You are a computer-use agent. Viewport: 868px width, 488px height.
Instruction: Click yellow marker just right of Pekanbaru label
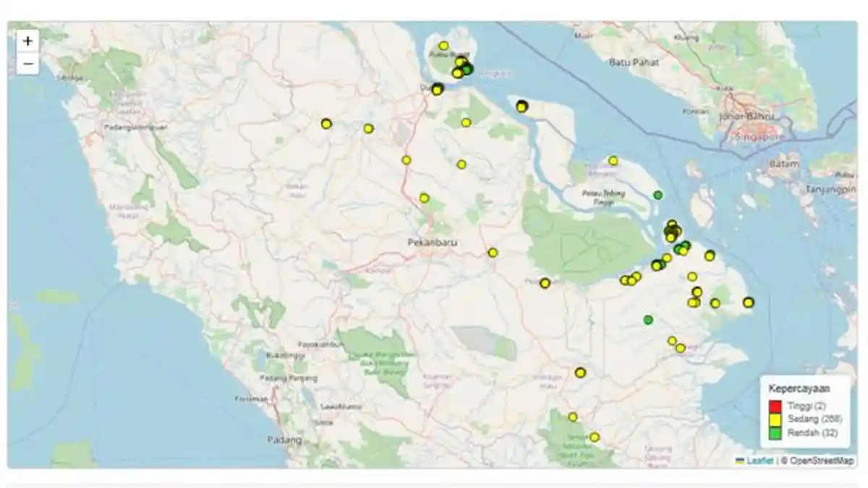(x=493, y=253)
